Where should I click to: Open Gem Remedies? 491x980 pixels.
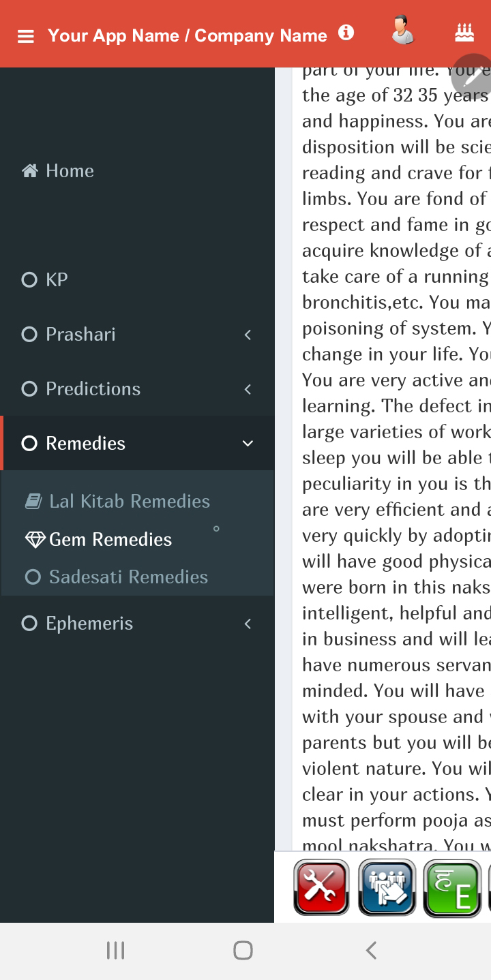pos(110,540)
